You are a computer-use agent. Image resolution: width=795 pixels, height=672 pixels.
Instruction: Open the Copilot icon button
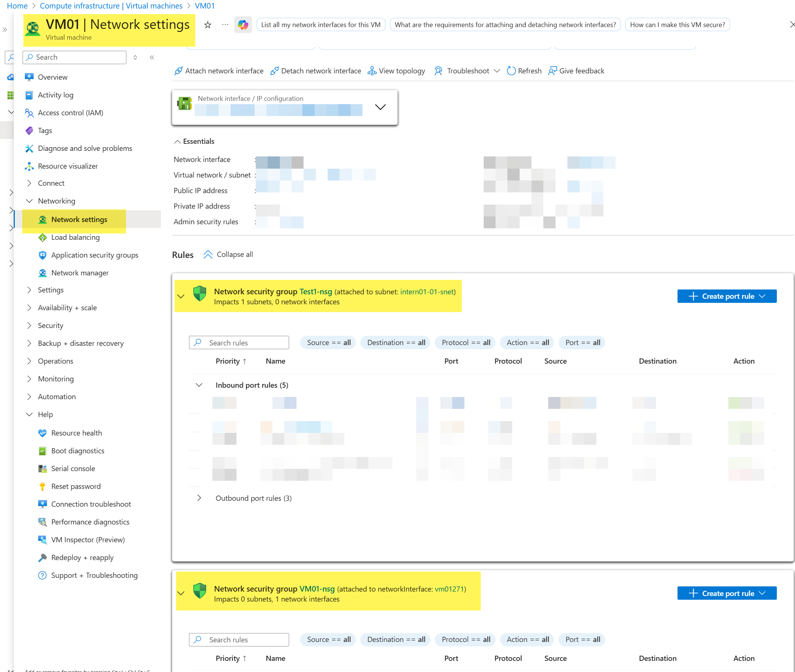[243, 25]
